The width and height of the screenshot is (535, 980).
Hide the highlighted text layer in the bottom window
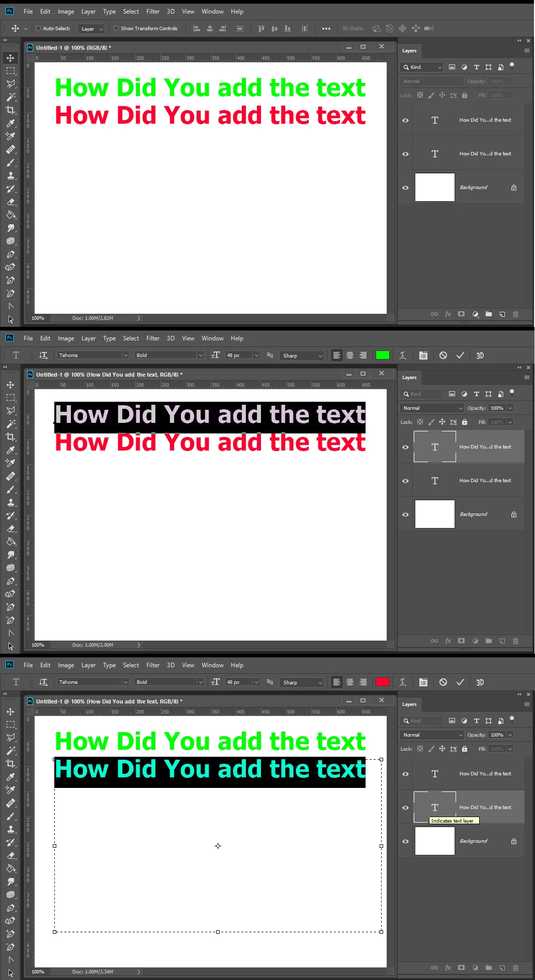pos(405,808)
